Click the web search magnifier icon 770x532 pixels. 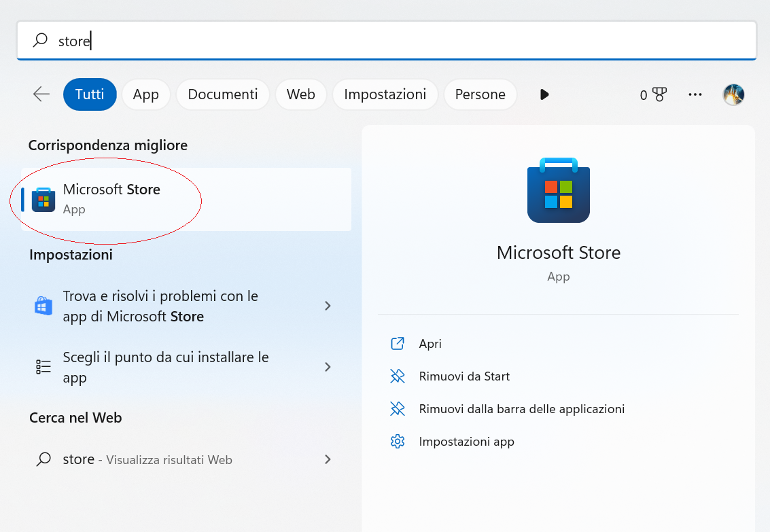point(43,459)
